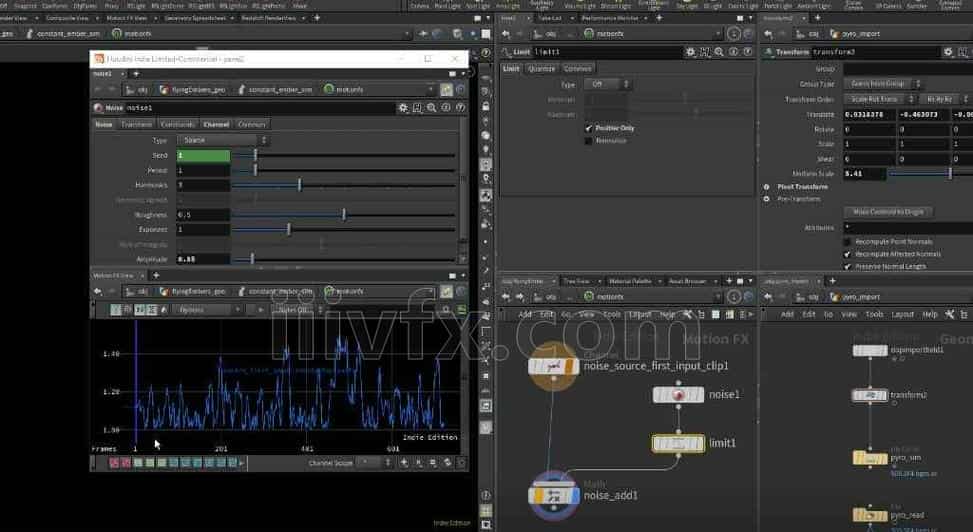Open the rotate order Rx Ry Rz dropdown

944,99
